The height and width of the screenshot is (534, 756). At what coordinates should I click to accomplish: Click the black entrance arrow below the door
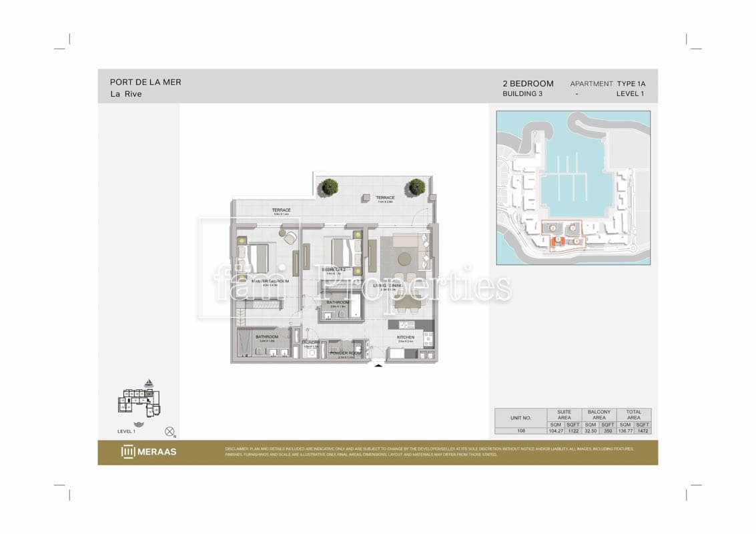pos(378,366)
